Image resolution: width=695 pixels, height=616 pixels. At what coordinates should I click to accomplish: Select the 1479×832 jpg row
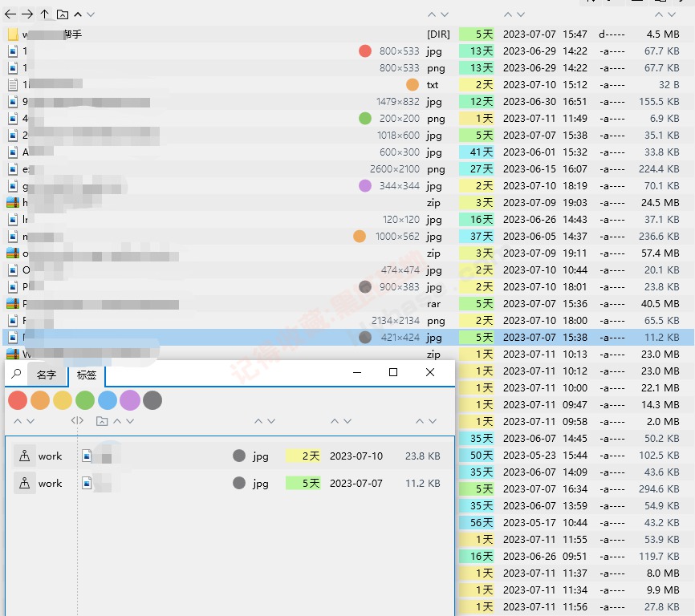point(348,101)
